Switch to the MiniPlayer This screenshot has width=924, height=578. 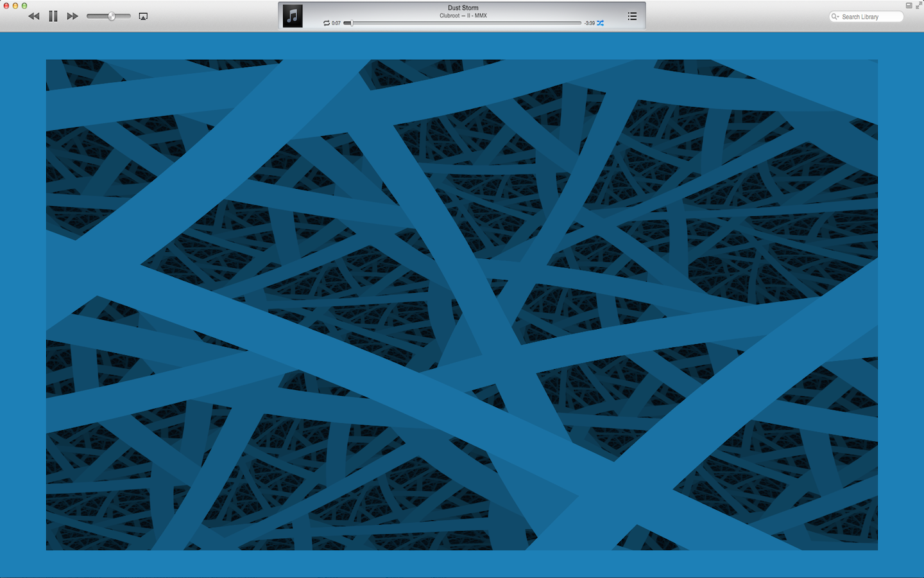(x=909, y=4)
